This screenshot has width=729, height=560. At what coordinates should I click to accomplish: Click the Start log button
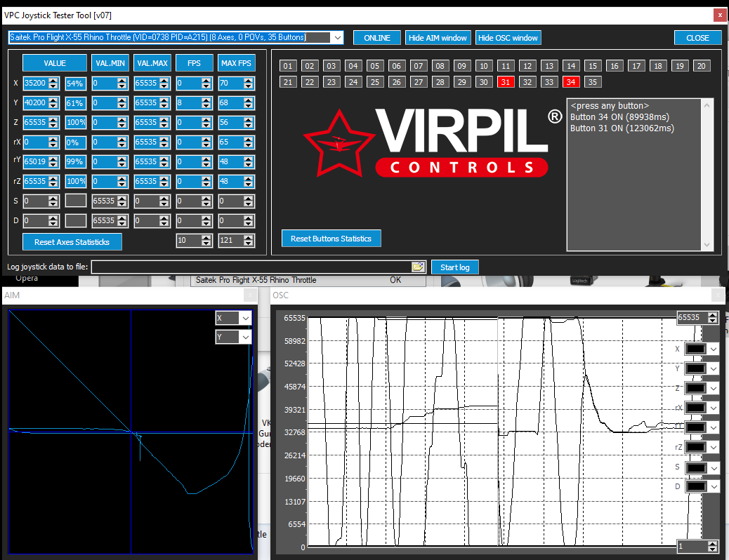point(454,267)
